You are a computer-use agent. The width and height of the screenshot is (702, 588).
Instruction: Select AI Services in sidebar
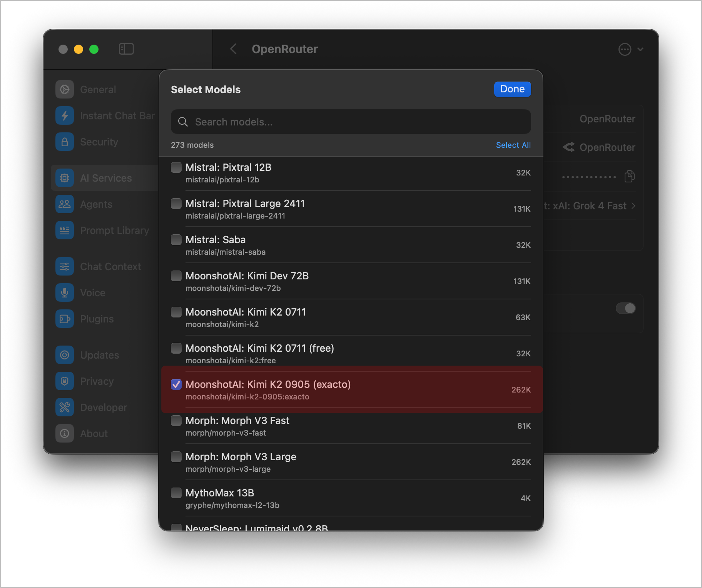[106, 178]
